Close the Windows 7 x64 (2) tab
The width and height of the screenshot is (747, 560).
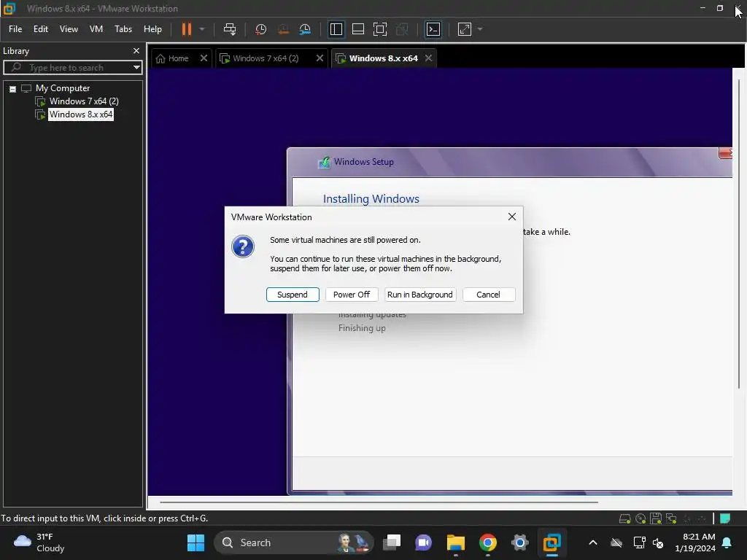pos(320,58)
